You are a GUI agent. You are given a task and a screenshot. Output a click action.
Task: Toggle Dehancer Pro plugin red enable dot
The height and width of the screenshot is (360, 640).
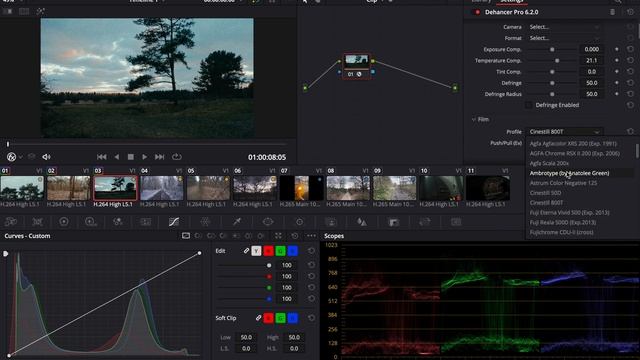(x=477, y=12)
